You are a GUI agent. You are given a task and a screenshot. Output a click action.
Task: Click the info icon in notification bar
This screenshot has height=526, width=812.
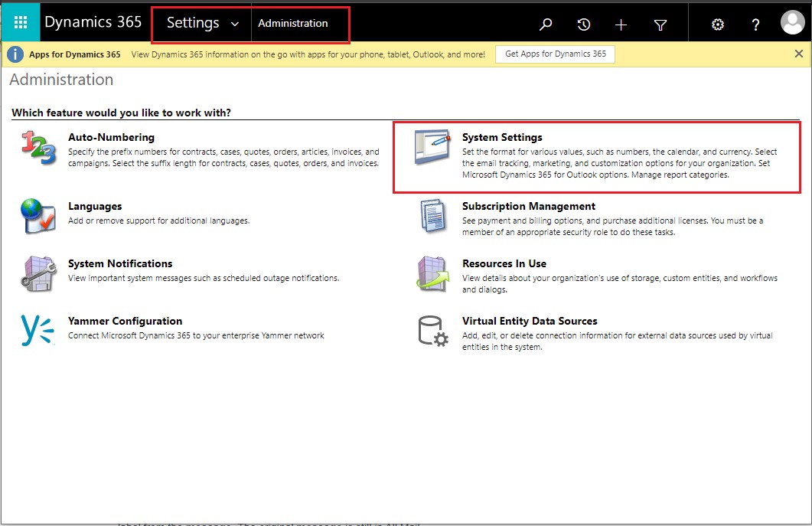point(15,54)
